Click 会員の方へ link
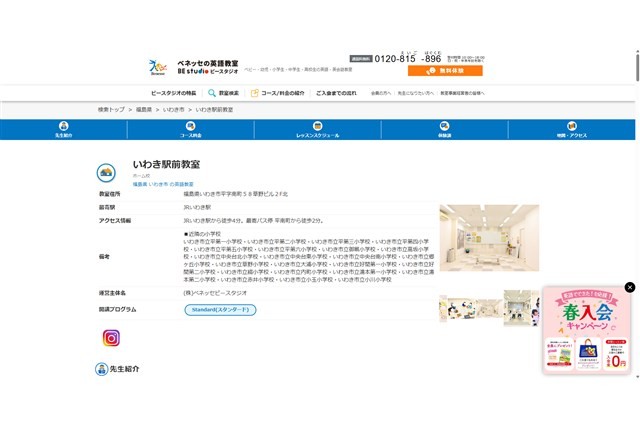 tap(380, 93)
